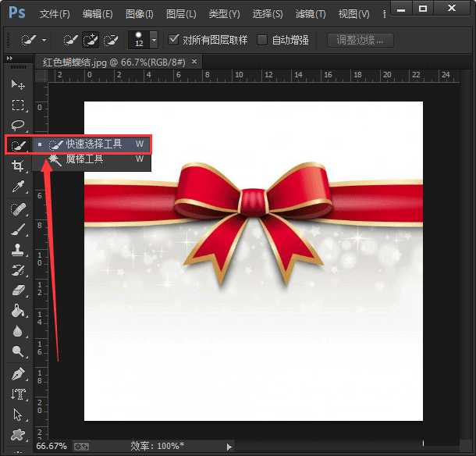Select the Lasso tool
Viewport: 476px width, 456px height.
(18, 125)
